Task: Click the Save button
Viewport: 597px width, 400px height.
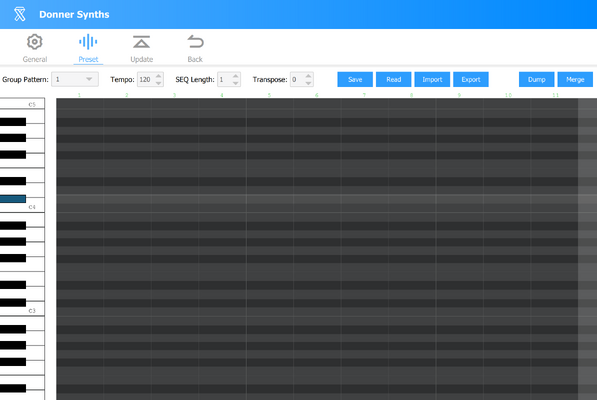Action: (x=355, y=79)
